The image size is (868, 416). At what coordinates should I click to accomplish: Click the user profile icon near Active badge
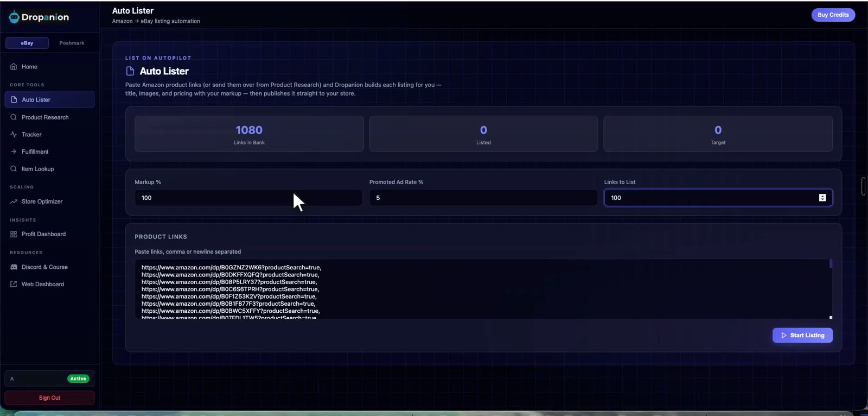[12, 379]
